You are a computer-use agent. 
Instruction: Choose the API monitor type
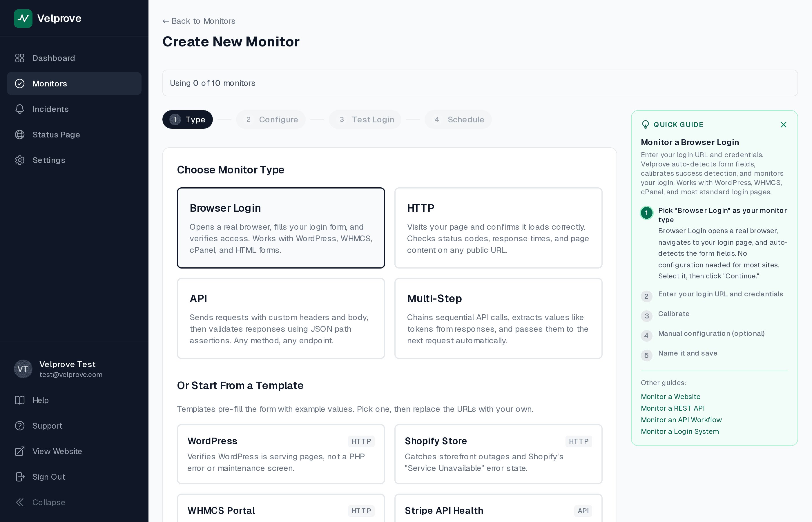tap(281, 318)
